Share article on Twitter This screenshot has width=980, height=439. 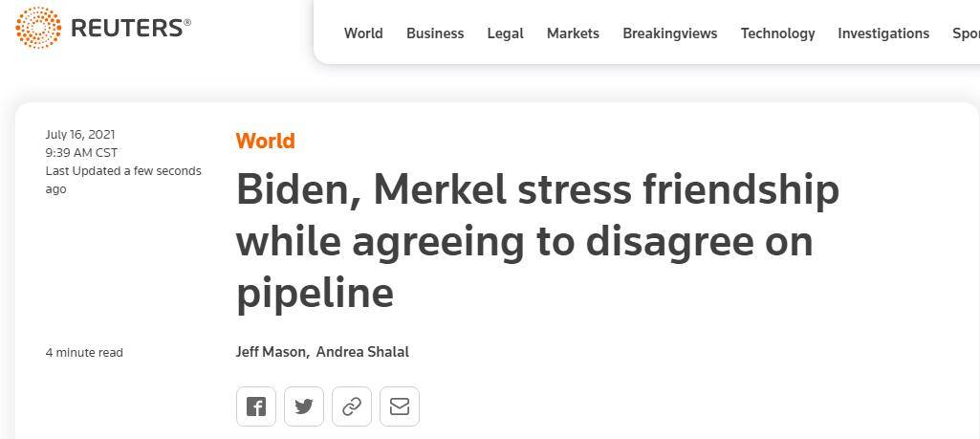(304, 406)
